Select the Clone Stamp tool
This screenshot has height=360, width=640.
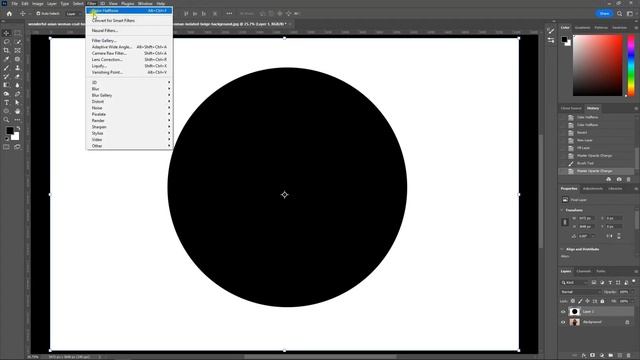17,68
